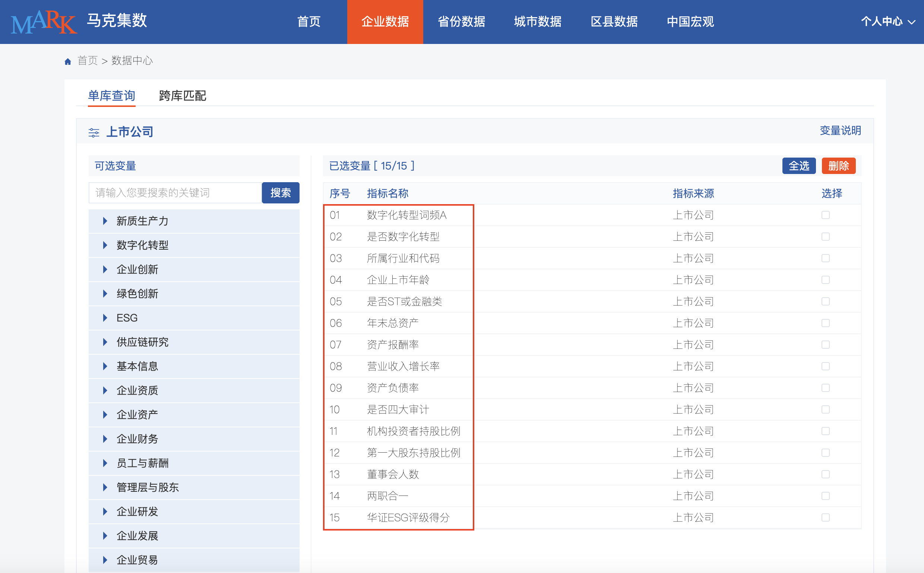Expand the 企业财务 category
The image size is (924, 573).
click(x=194, y=439)
